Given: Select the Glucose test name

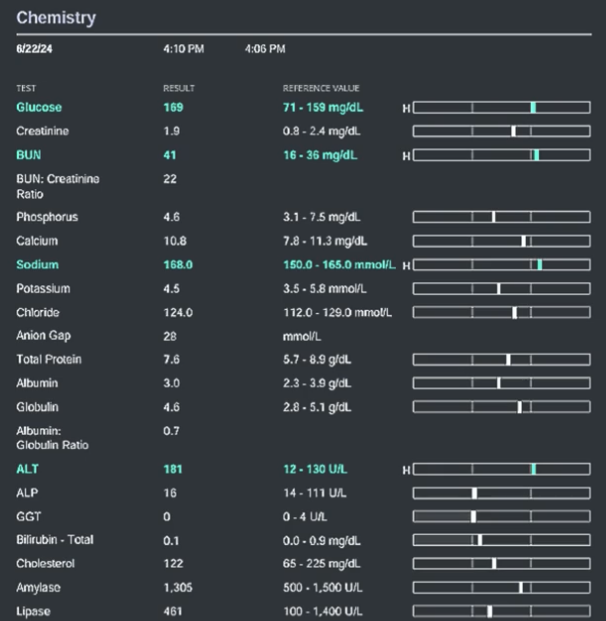Looking at the screenshot, I should (x=39, y=107).
